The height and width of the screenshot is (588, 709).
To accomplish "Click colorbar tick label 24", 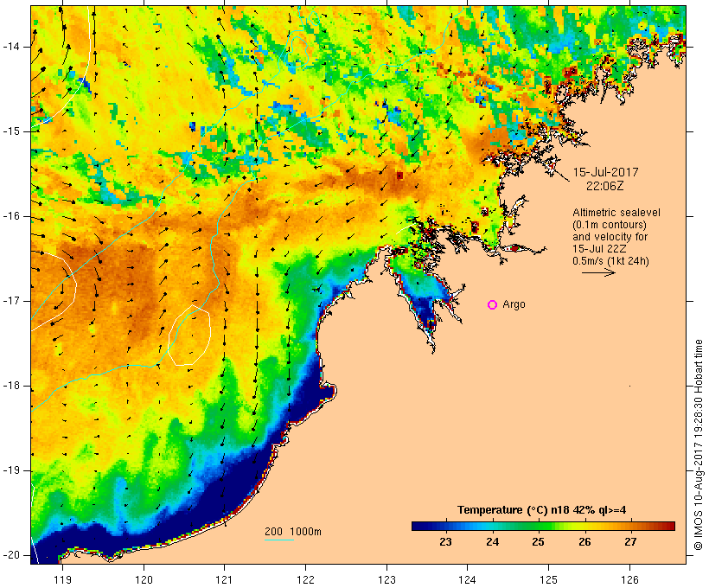I will point(493,542).
